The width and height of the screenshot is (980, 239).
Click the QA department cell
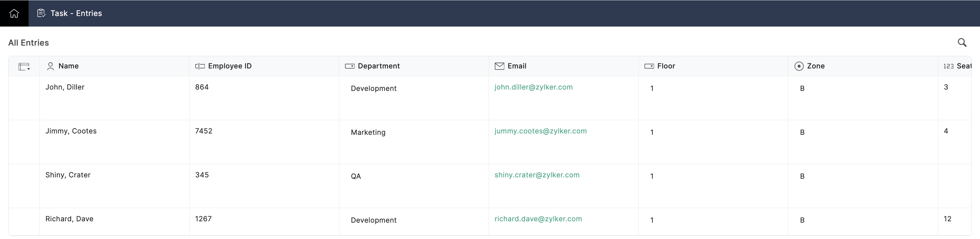(356, 177)
